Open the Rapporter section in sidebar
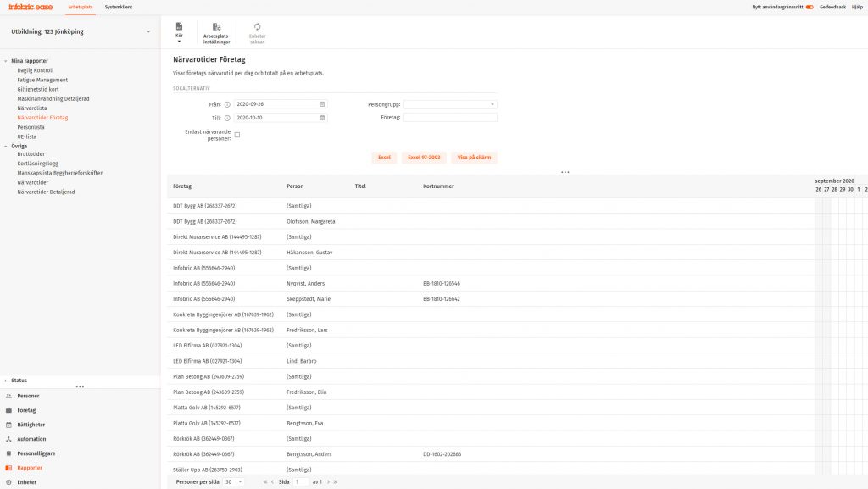Image resolution: width=868 pixels, height=489 pixels. (30, 468)
